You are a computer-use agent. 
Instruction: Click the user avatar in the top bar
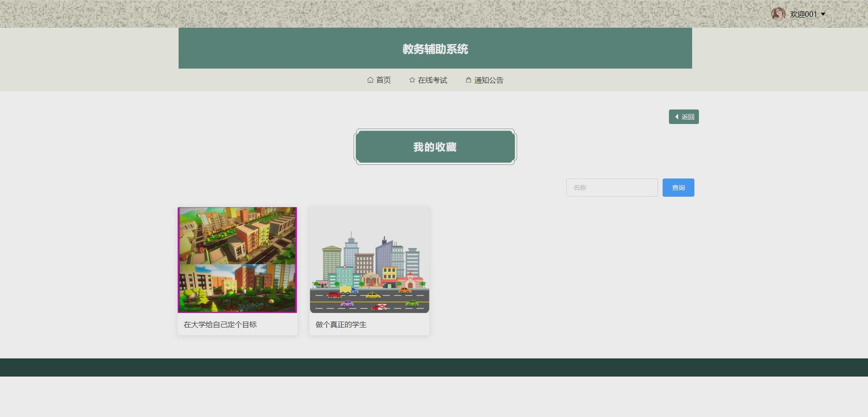pos(778,14)
